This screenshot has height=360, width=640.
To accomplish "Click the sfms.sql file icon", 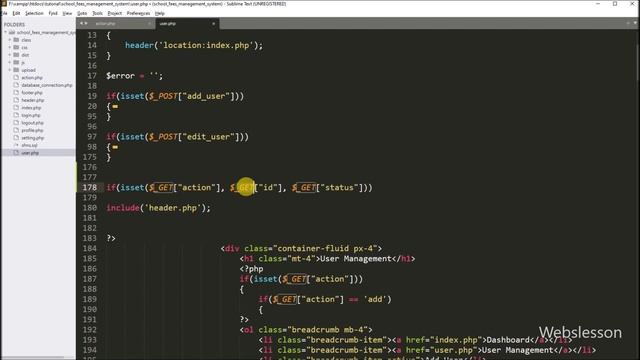I will click(x=16, y=145).
